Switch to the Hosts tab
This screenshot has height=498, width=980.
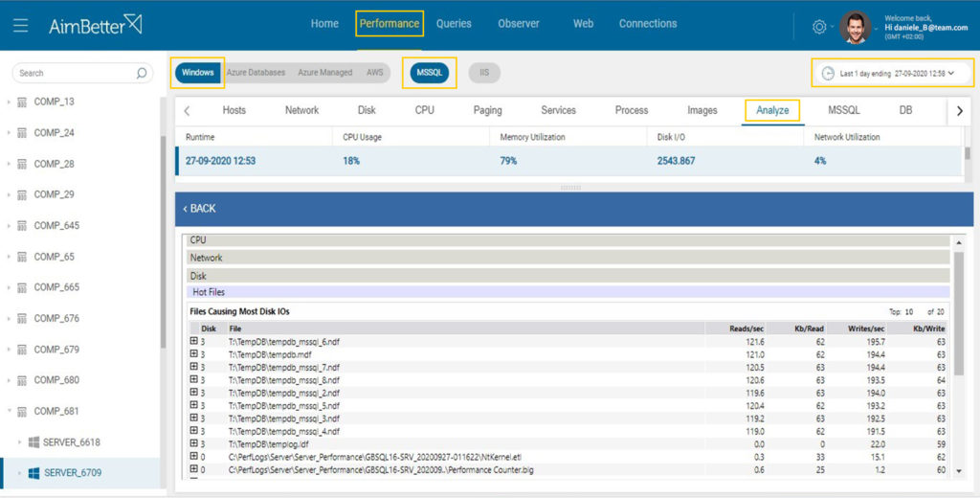click(234, 110)
